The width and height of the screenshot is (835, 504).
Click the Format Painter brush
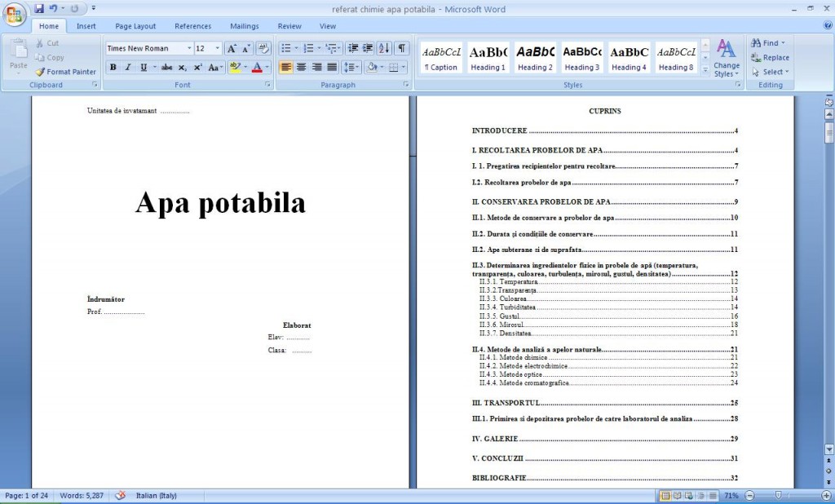[x=41, y=72]
